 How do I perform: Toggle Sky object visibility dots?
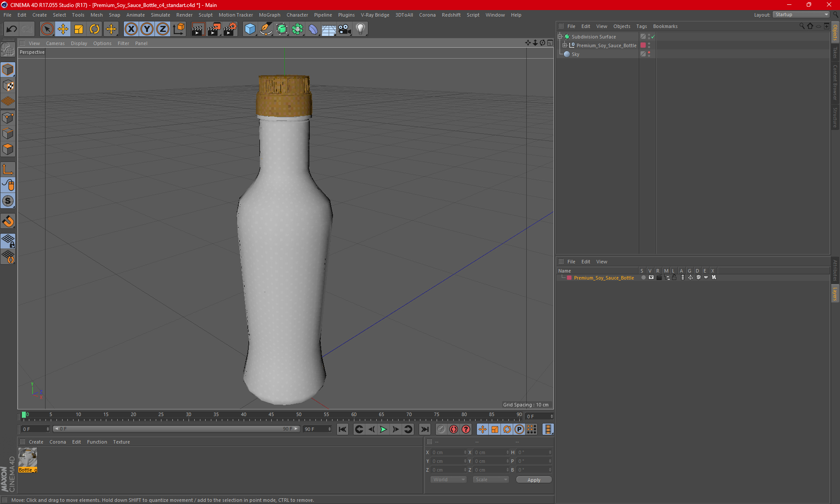(x=649, y=54)
